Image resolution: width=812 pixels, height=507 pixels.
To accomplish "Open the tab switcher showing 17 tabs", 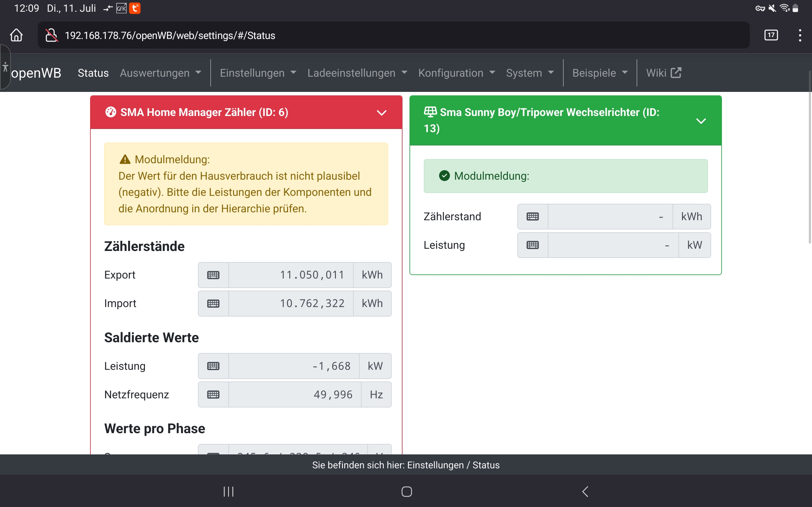I will tap(771, 35).
